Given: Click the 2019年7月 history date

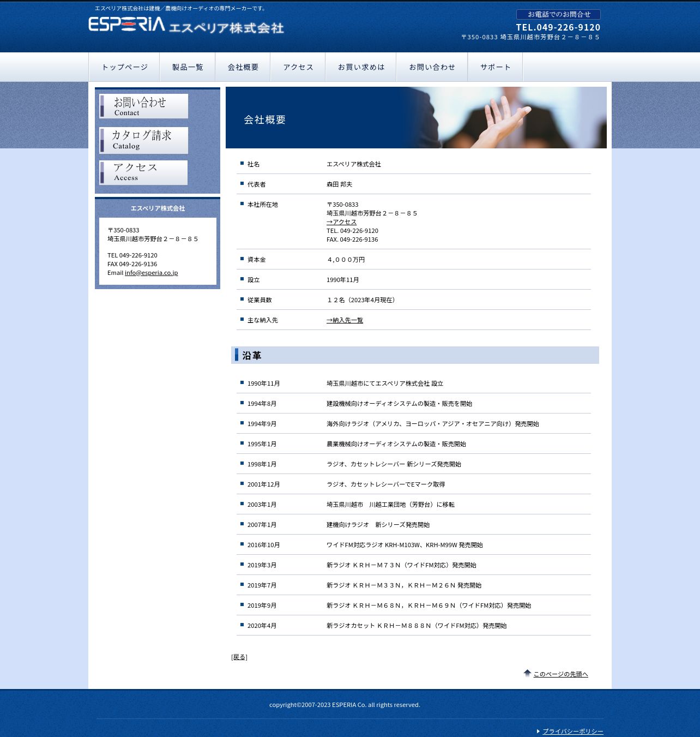Looking at the screenshot, I should click(x=262, y=585).
